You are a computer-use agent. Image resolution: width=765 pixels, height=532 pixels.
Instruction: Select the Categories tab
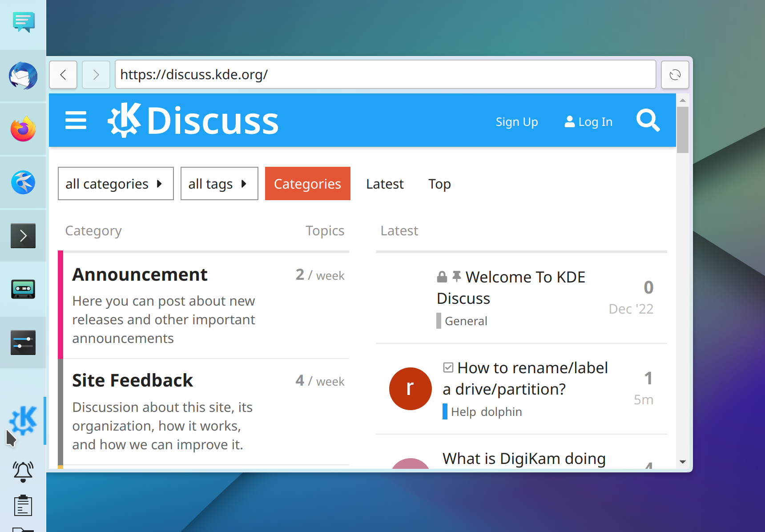[308, 184]
